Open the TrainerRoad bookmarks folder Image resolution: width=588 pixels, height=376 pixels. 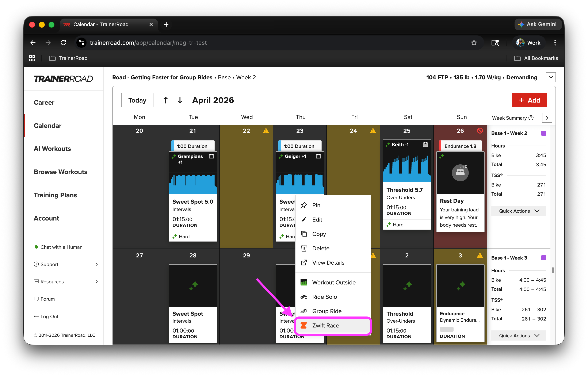[x=68, y=58]
